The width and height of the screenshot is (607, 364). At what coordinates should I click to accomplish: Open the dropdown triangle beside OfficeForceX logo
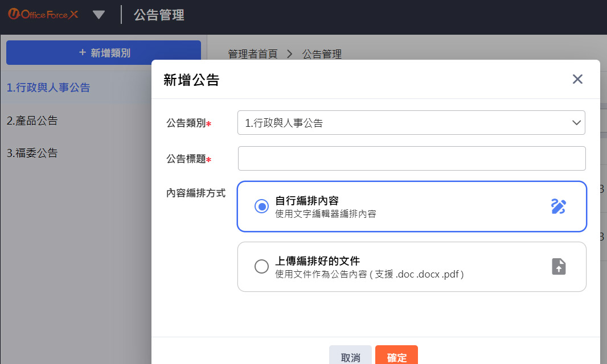click(99, 15)
